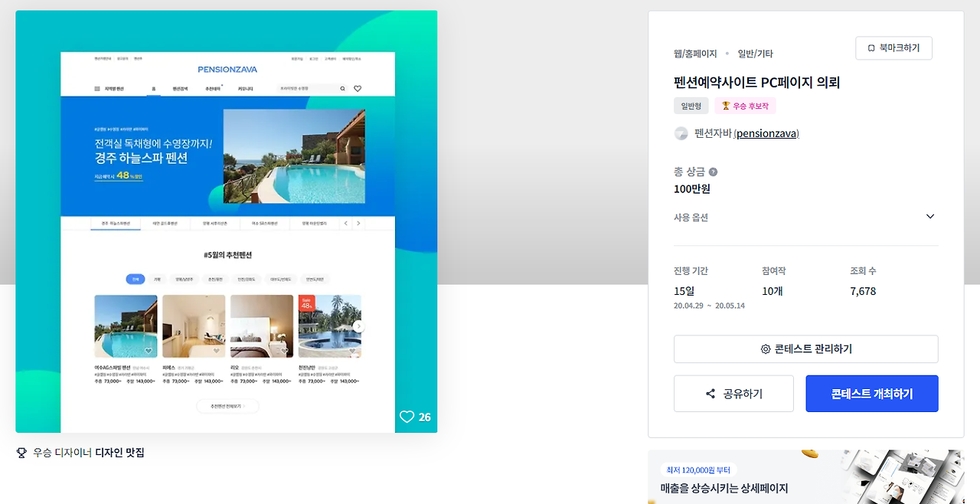Click the 조회 수 label

tap(863, 271)
